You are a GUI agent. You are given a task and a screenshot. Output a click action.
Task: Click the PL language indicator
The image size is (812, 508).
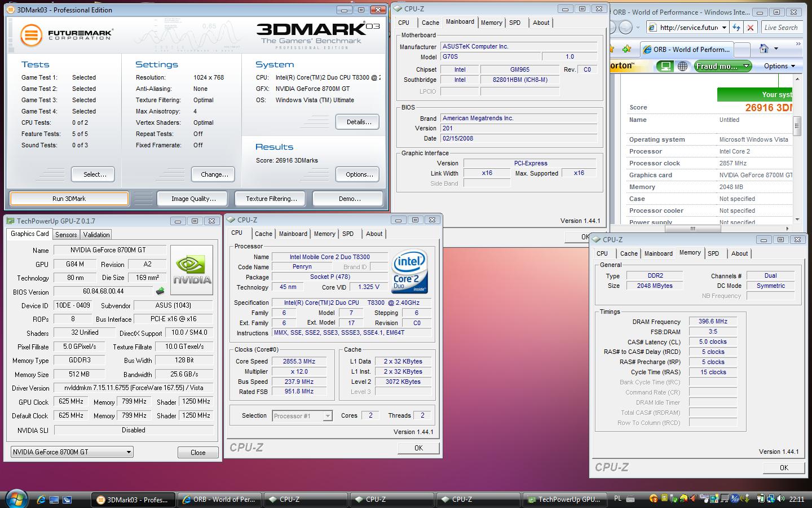tap(617, 498)
